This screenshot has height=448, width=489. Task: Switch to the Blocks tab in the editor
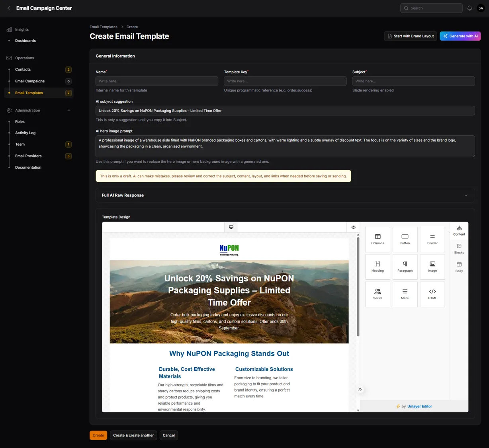pos(459,249)
